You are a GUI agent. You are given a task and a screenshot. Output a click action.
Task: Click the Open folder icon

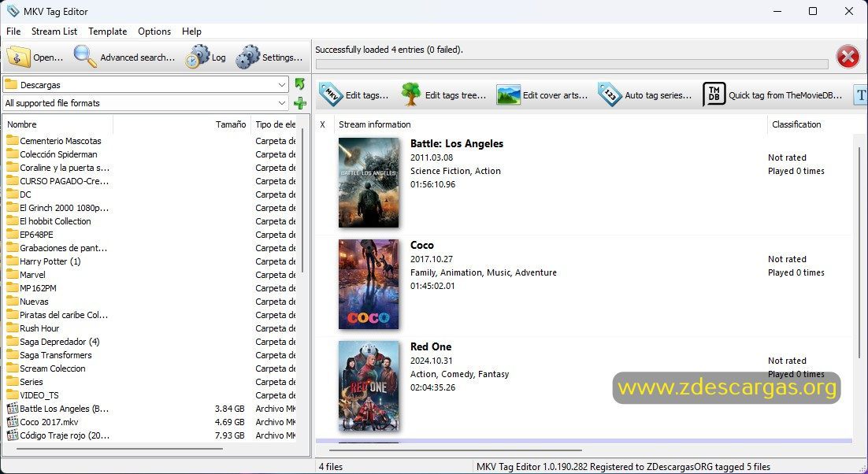coord(18,57)
